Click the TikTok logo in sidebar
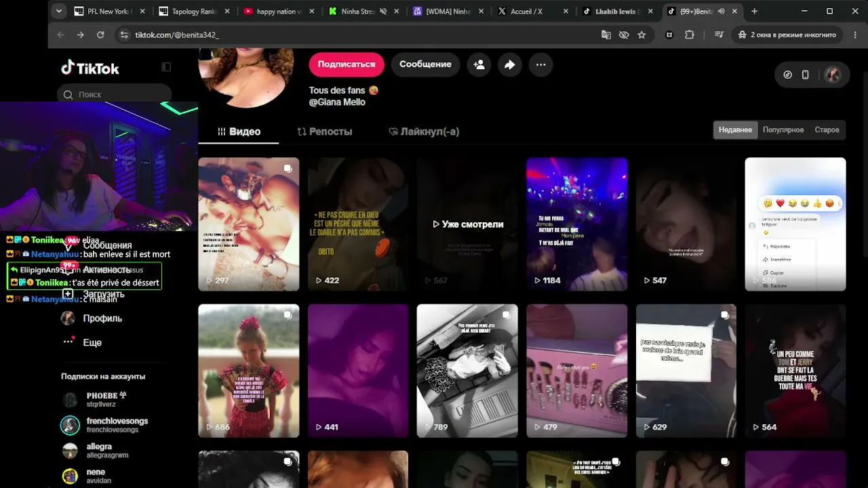 90,68
